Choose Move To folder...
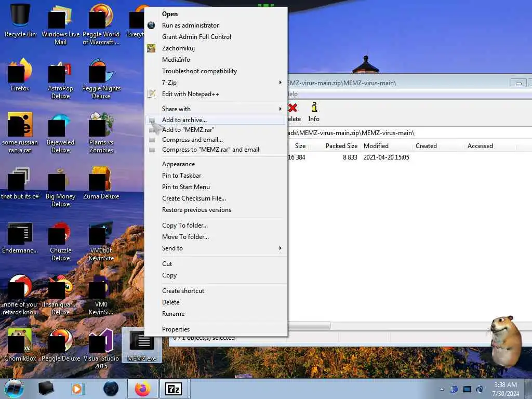The image size is (532, 399). (216, 237)
